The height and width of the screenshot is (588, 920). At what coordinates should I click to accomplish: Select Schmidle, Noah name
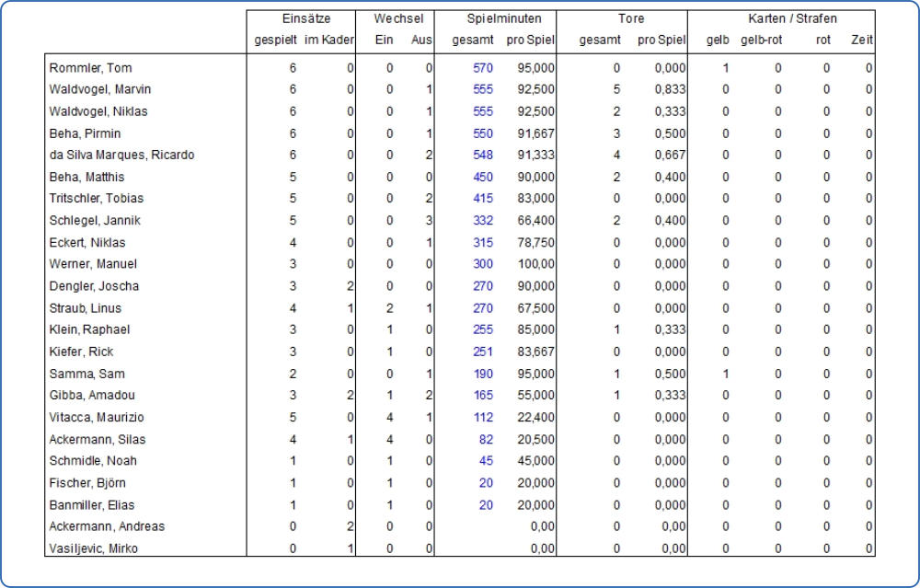coord(93,461)
